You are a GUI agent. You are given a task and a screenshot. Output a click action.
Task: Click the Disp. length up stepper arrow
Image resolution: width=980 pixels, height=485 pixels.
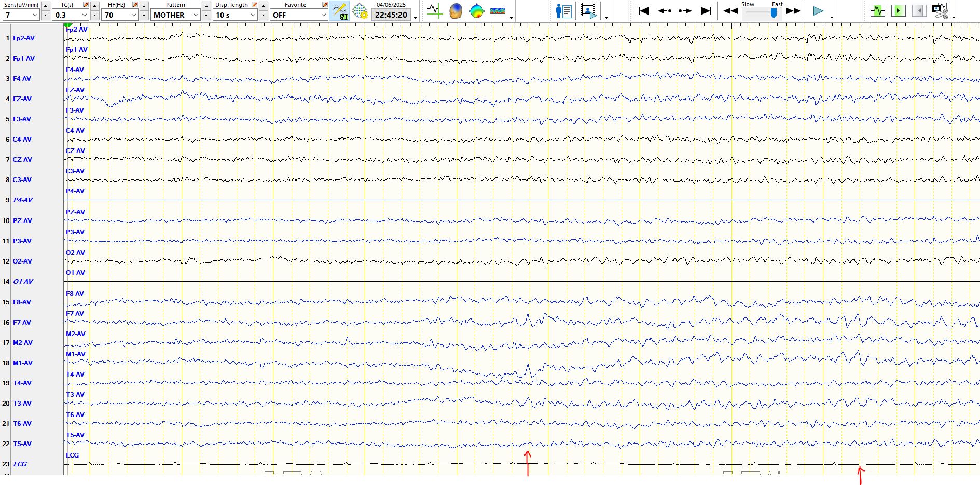(x=264, y=5)
